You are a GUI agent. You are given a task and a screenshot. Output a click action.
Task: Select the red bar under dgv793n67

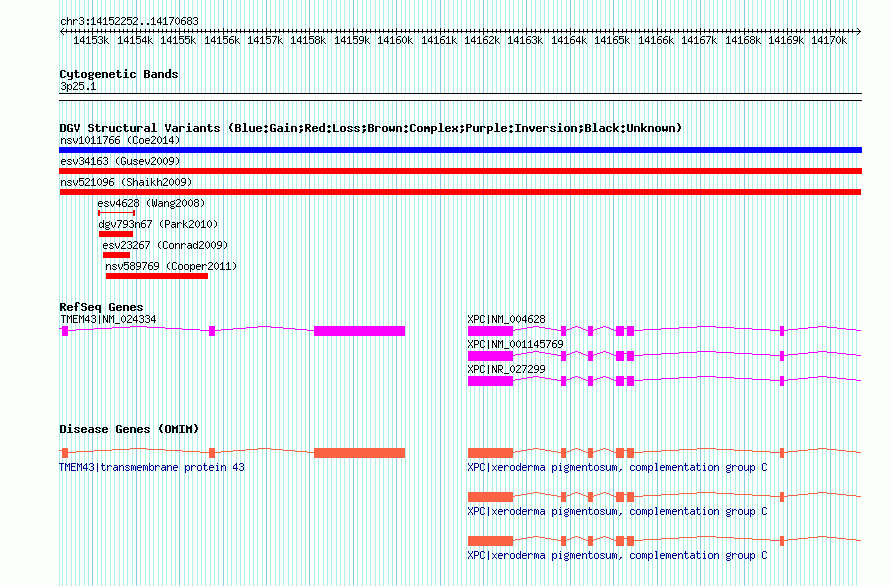[x=116, y=234]
